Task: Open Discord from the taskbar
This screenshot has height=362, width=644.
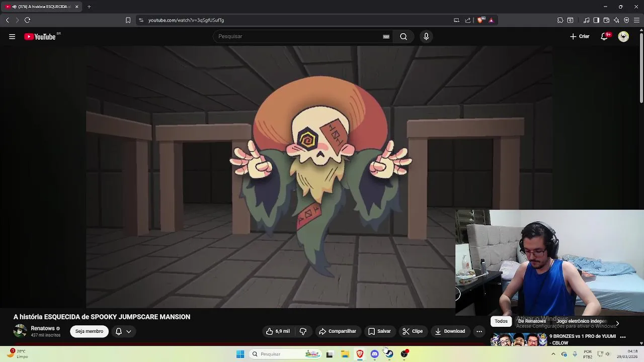Action: (x=374, y=354)
